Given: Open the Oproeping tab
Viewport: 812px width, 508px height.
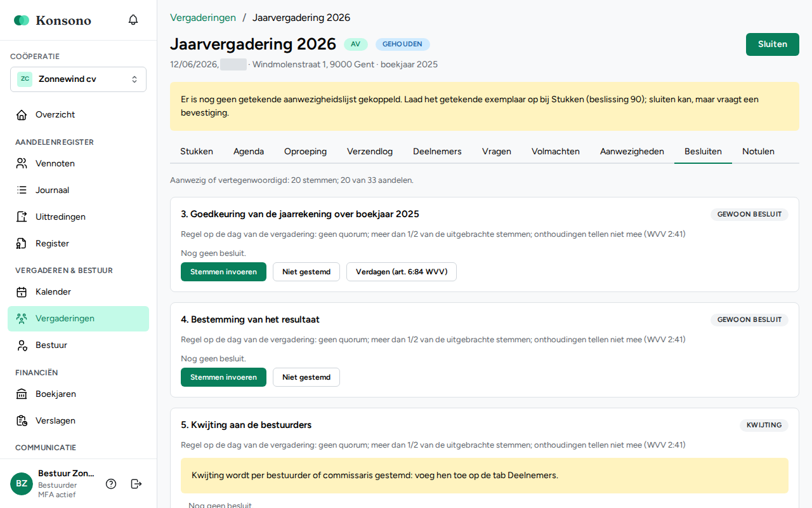Looking at the screenshot, I should point(305,152).
